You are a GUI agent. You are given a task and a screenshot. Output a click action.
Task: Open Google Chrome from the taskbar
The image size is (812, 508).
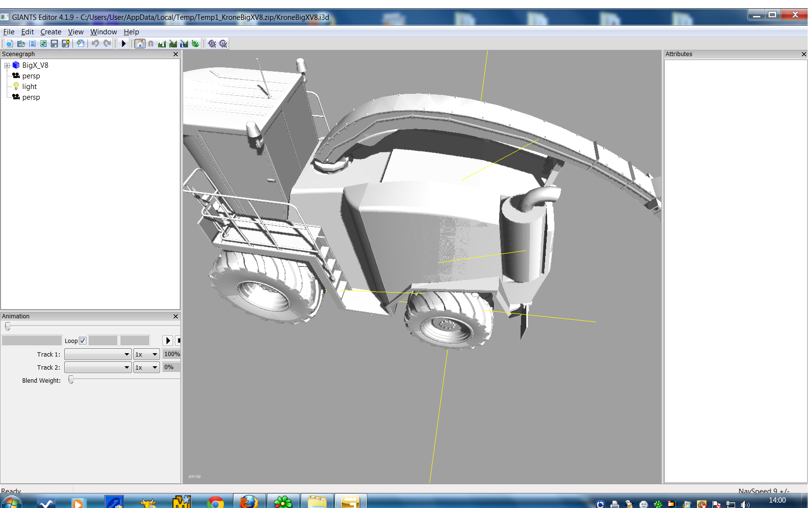tap(215, 502)
